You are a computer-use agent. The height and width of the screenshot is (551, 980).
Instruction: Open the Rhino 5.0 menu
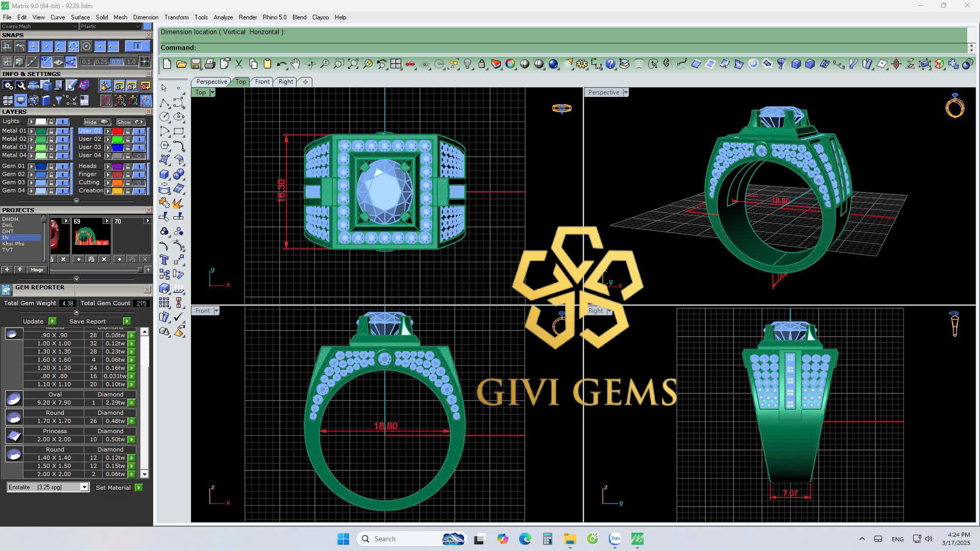pos(275,17)
